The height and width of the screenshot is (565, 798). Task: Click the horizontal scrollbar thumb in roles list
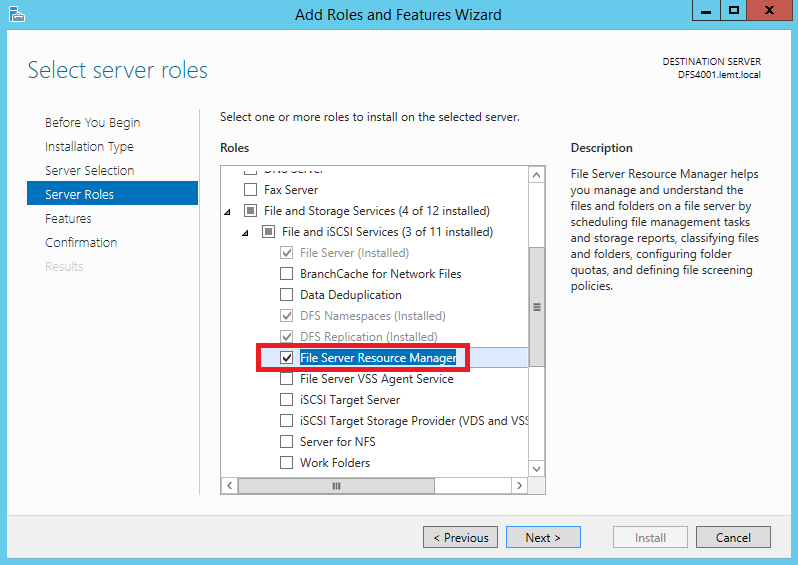click(x=336, y=486)
